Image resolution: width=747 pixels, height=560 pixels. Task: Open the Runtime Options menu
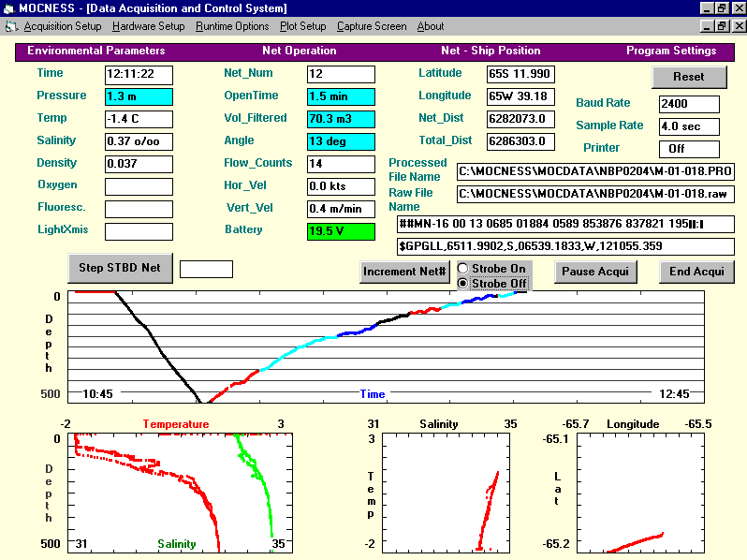tap(232, 26)
